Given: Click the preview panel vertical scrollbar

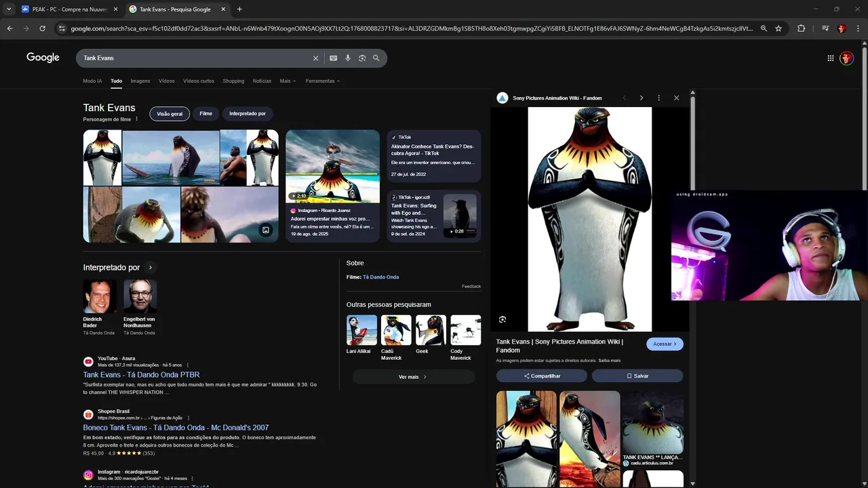Looking at the screenshot, I should pyautogui.click(x=692, y=144).
